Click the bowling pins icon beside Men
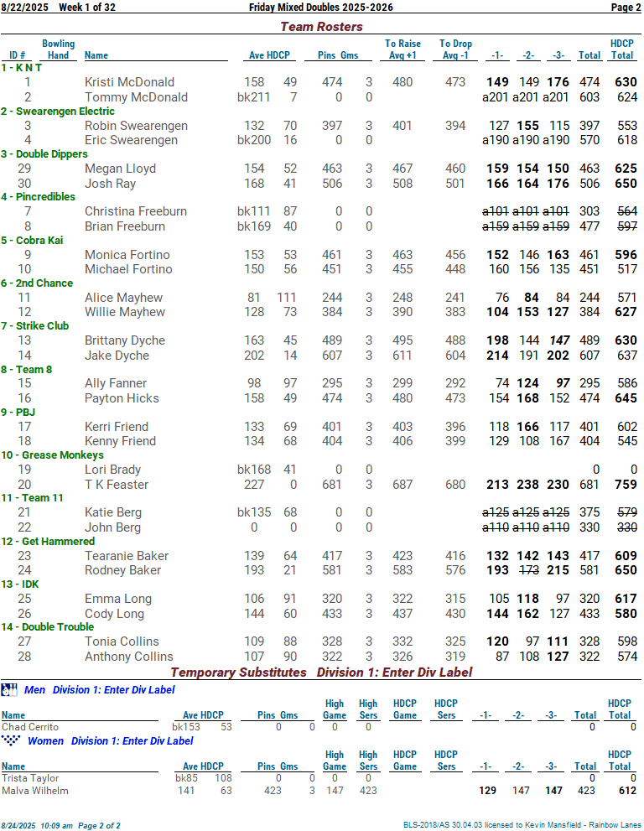Viewport: 644px width, 831px height. [9, 689]
